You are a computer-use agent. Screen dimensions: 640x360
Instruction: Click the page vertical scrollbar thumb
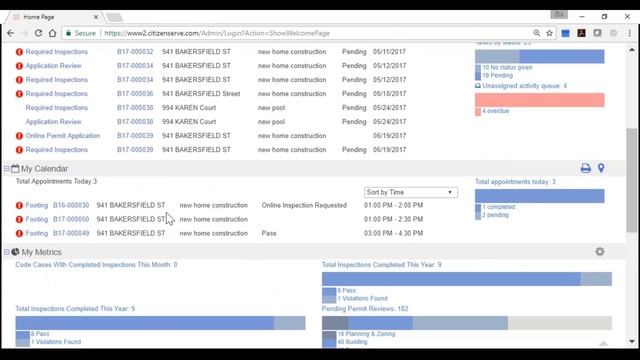(x=632, y=180)
